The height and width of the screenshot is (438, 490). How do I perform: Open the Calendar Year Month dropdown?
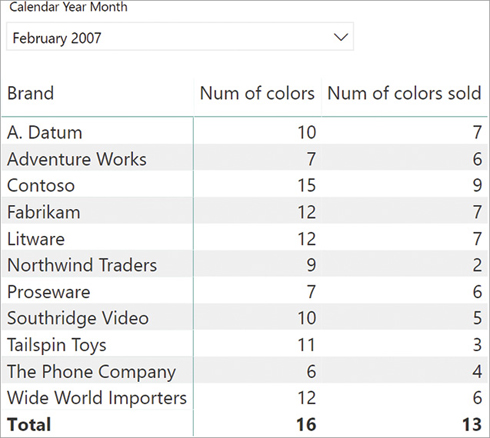(180, 37)
